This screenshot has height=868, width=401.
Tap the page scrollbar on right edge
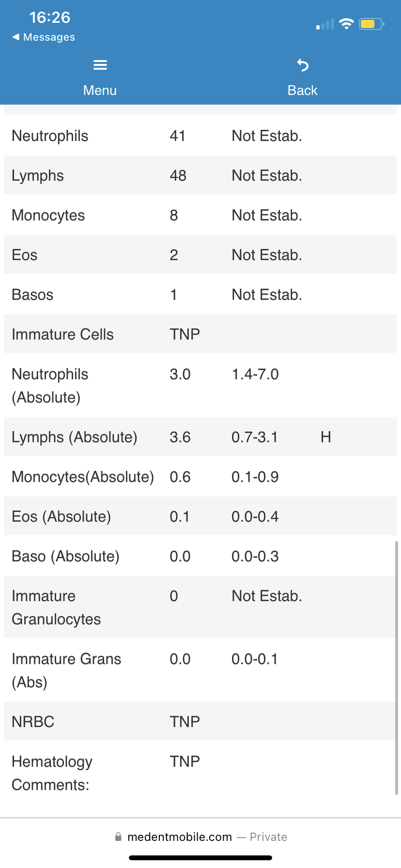click(397, 667)
